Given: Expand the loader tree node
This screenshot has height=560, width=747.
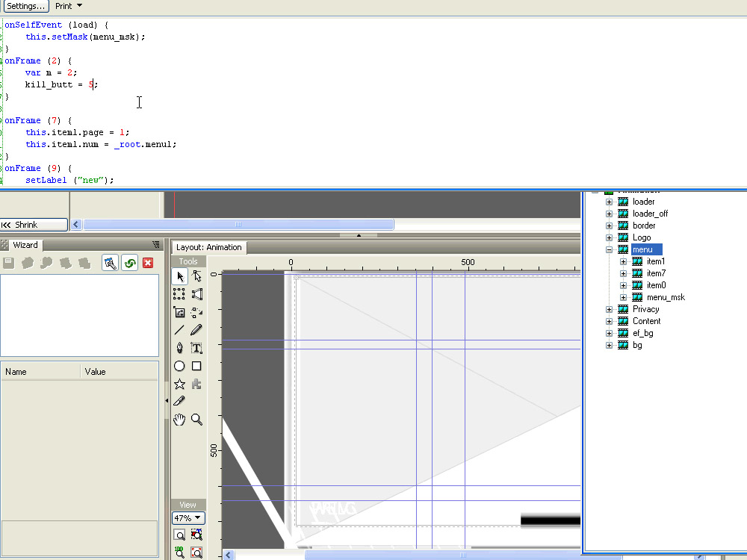Looking at the screenshot, I should [609, 202].
